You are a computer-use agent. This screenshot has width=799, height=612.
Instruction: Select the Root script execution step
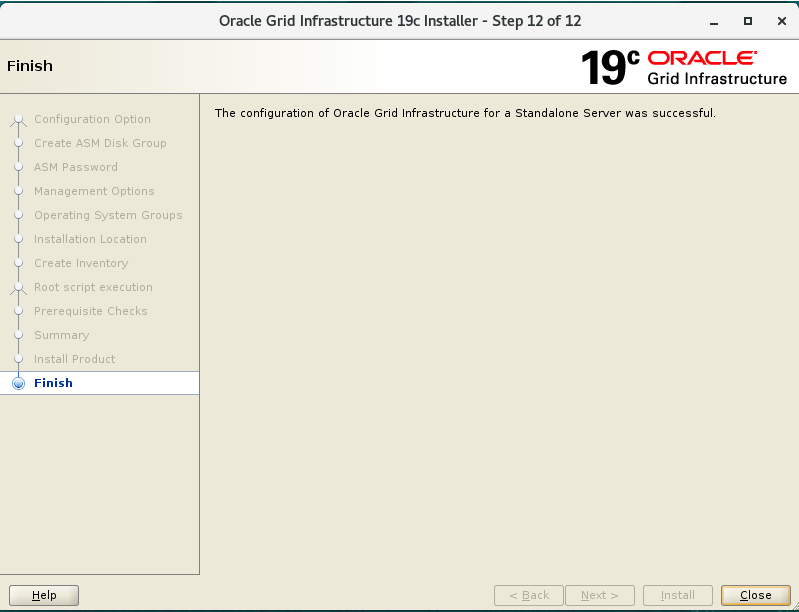(93, 287)
